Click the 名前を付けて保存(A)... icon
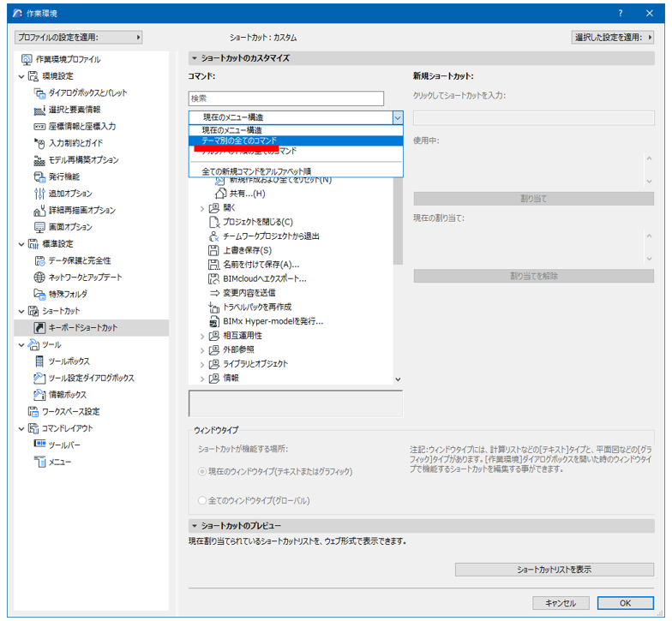This screenshot has width=672, height=621. (213, 265)
